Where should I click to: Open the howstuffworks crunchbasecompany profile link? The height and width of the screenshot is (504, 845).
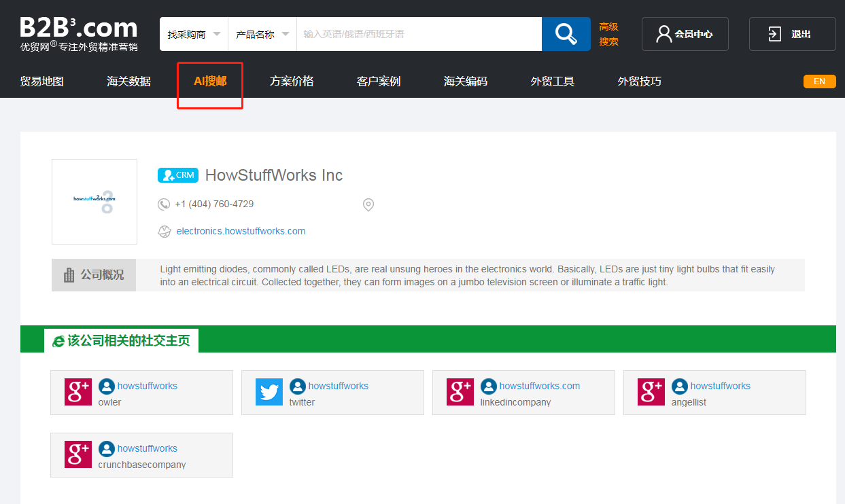point(148,448)
